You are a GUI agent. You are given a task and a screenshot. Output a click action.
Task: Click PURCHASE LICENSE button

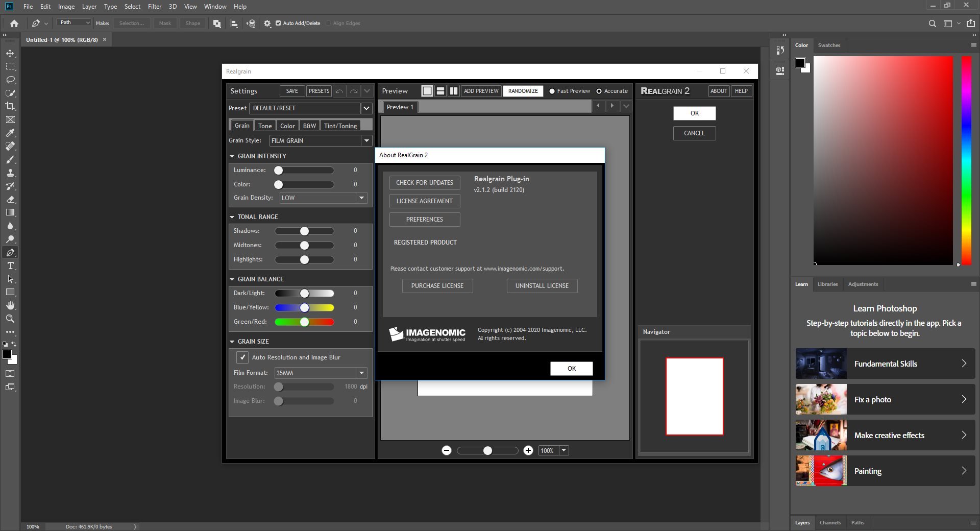[x=437, y=286]
